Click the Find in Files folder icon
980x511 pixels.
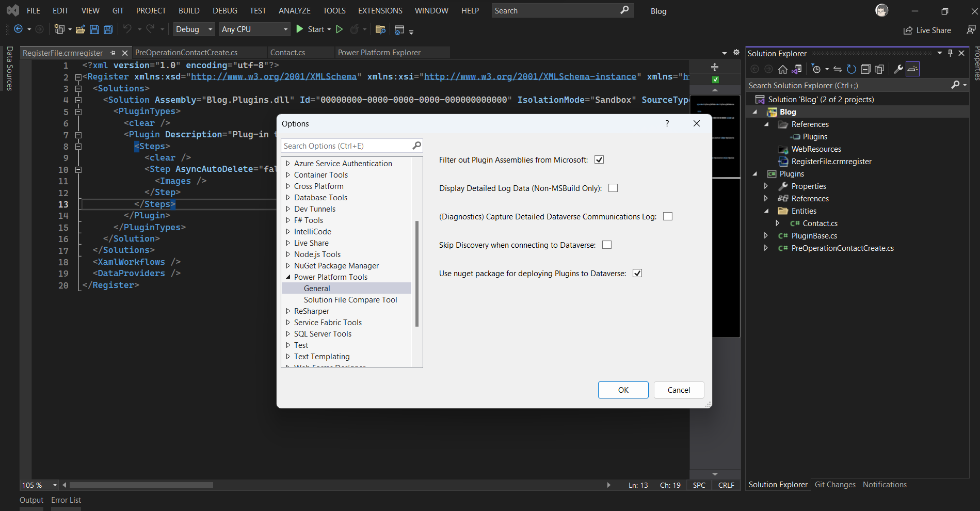coord(380,29)
